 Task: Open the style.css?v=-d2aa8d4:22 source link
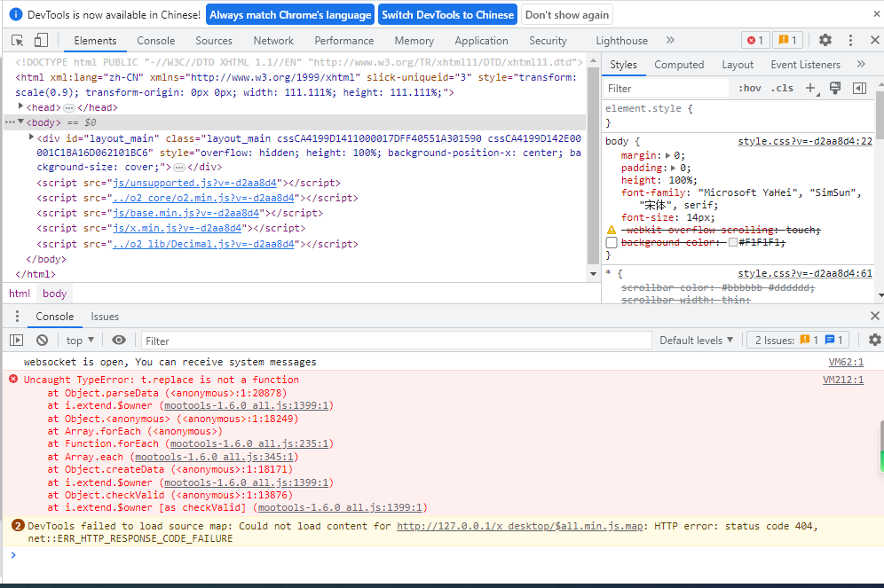[x=804, y=141]
